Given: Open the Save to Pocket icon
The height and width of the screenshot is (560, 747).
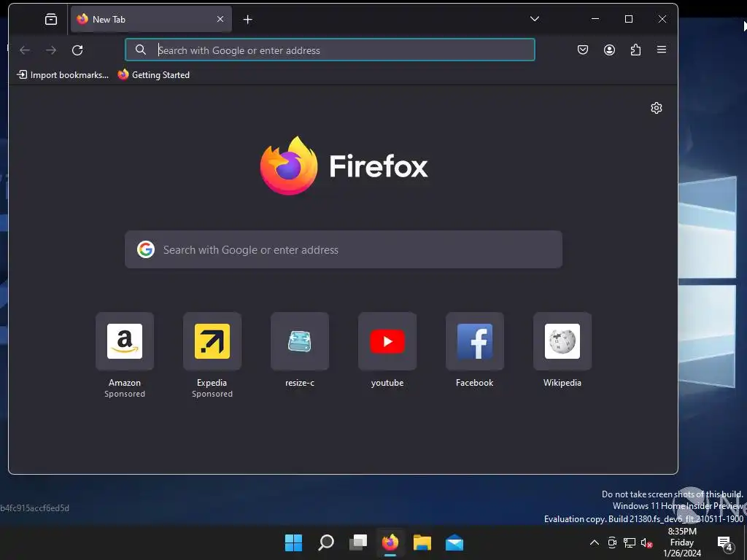Looking at the screenshot, I should tap(583, 50).
